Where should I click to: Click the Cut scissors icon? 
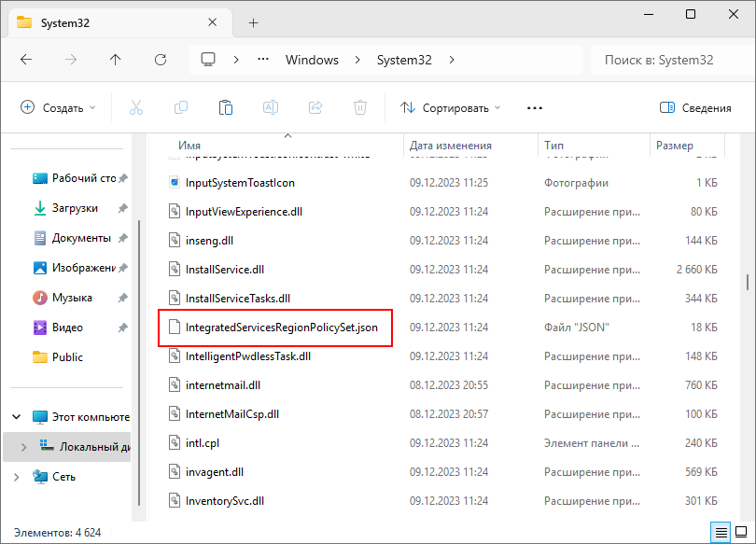click(x=136, y=107)
